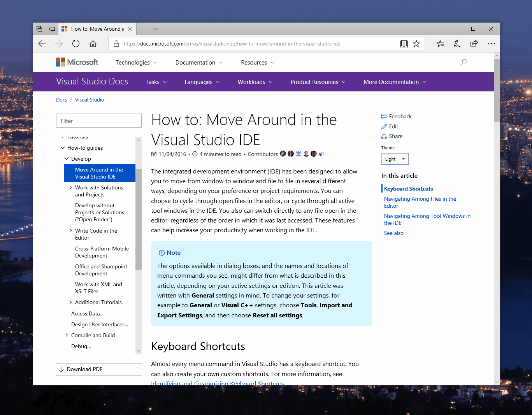Open the Favorites hub icon
Screen dimensions: 532x415
(440, 44)
